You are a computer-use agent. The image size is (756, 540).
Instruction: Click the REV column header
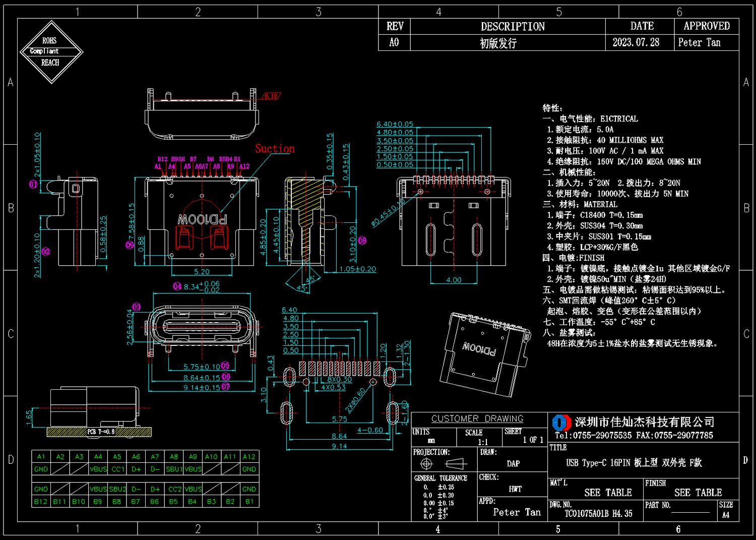395,26
